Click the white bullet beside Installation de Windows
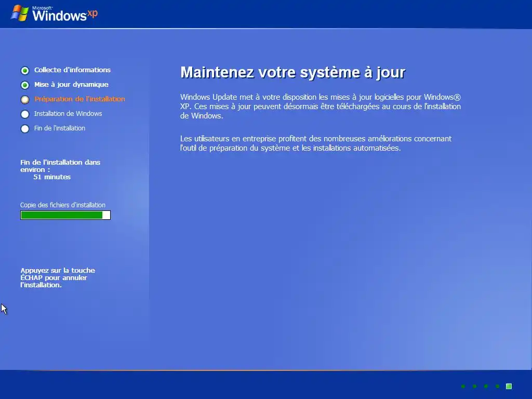The width and height of the screenshot is (532, 399). [x=25, y=114]
